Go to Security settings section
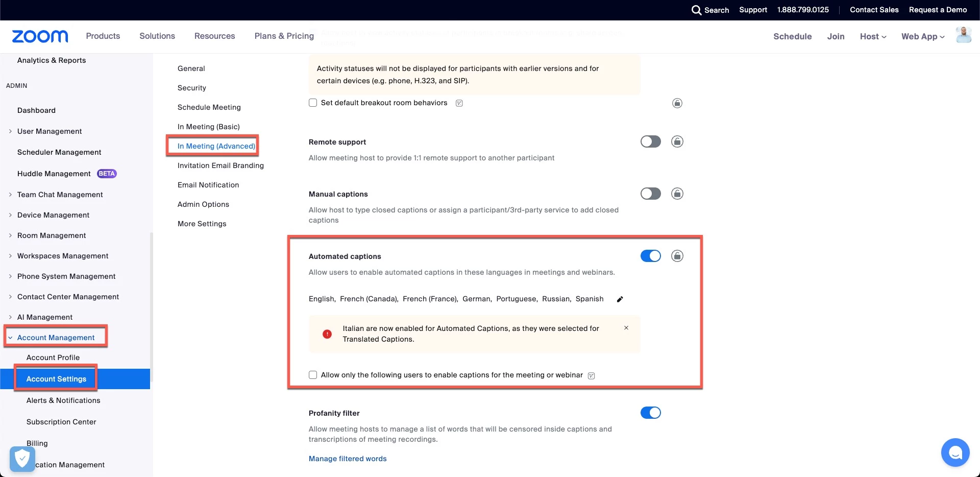This screenshot has height=477, width=980. point(192,88)
